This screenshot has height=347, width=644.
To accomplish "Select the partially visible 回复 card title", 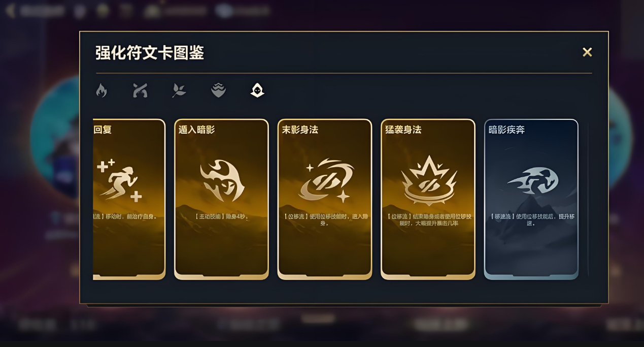I will (x=103, y=130).
